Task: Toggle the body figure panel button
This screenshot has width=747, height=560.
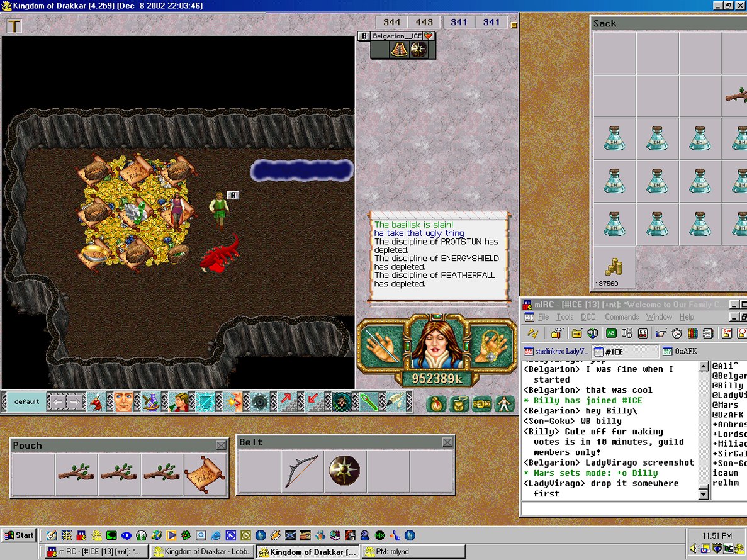Action: tap(503, 404)
